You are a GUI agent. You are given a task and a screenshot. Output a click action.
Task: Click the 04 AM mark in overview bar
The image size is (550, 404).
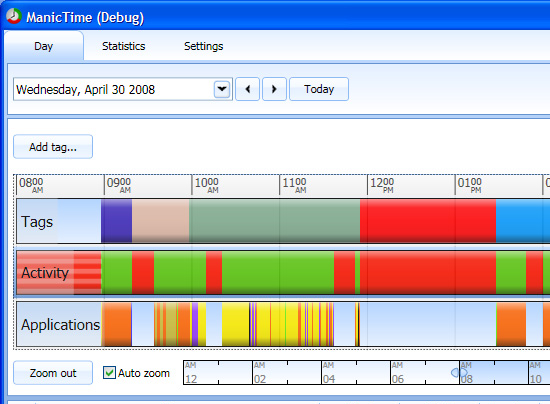[x=329, y=372]
